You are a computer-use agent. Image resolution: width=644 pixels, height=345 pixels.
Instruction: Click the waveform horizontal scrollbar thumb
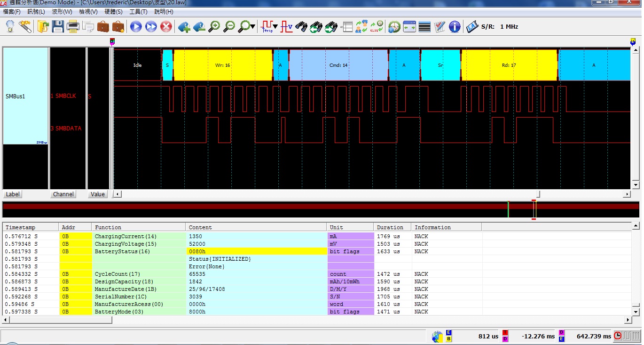point(539,194)
